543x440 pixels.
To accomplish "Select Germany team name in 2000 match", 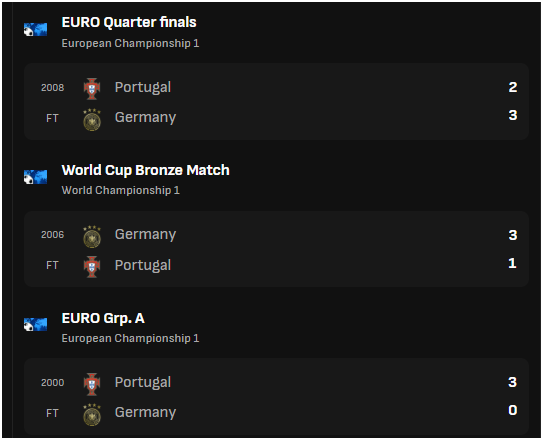I will pos(145,413).
